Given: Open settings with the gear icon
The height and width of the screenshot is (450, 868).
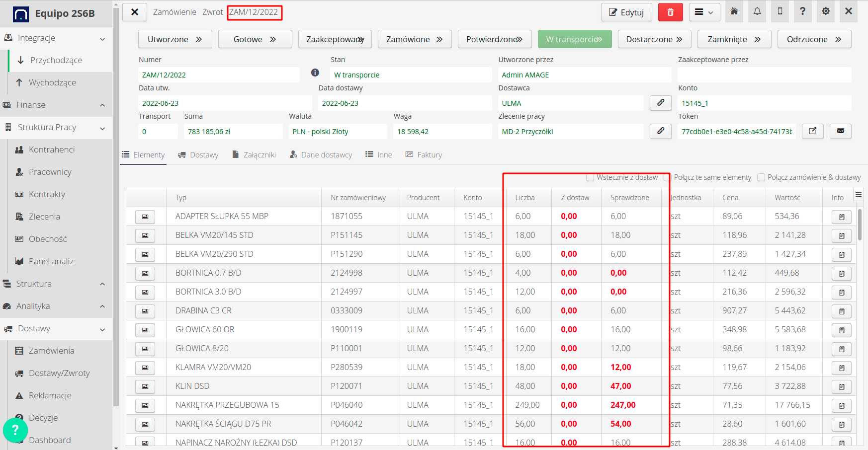Looking at the screenshot, I should coord(825,11).
